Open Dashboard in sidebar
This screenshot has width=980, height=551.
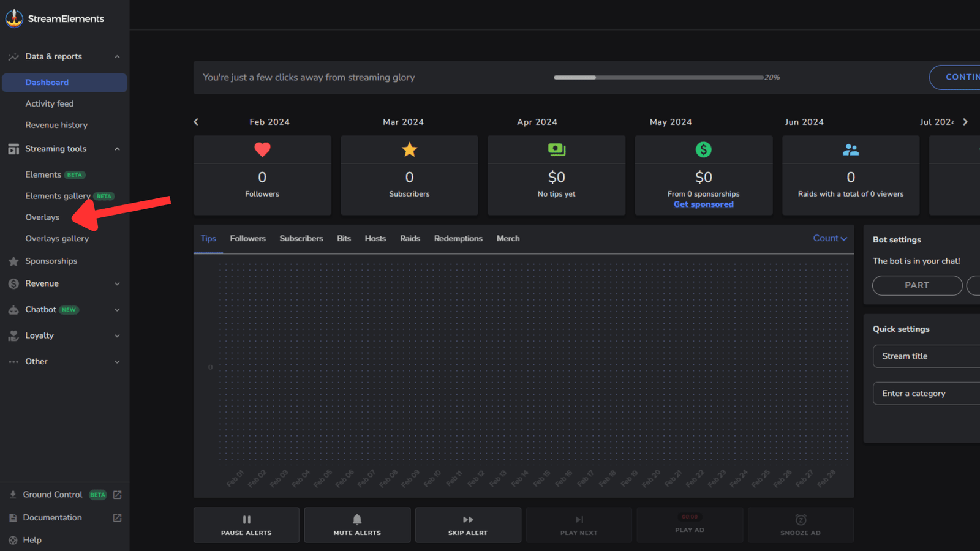click(x=64, y=83)
